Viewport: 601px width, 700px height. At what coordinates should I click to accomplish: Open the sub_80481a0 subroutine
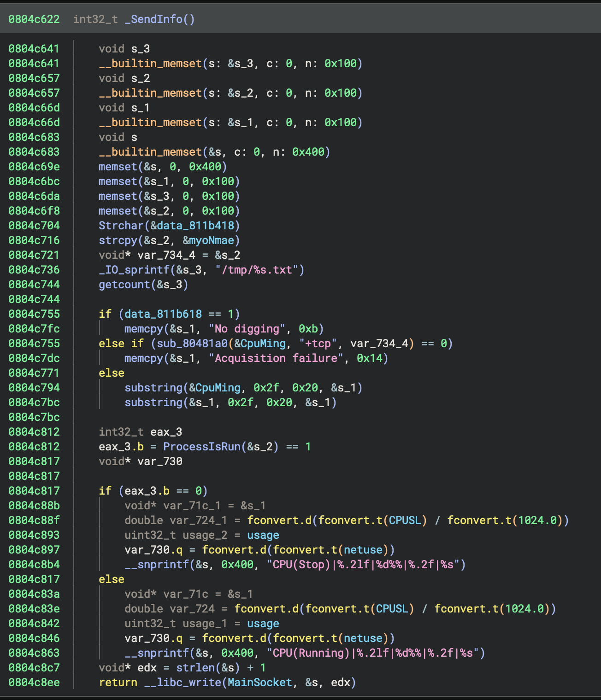pyautogui.click(x=193, y=344)
